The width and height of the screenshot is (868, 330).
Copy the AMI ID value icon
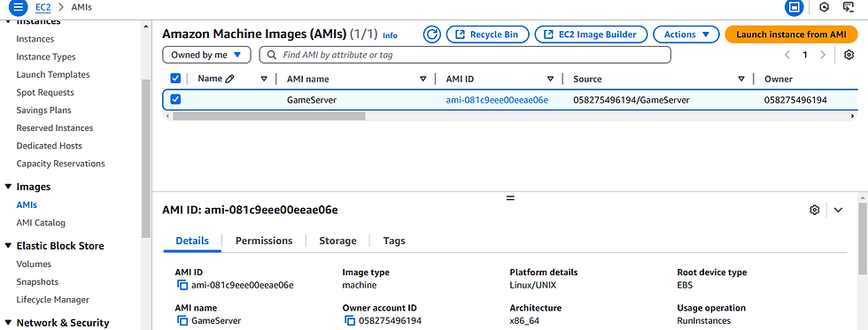pos(182,285)
